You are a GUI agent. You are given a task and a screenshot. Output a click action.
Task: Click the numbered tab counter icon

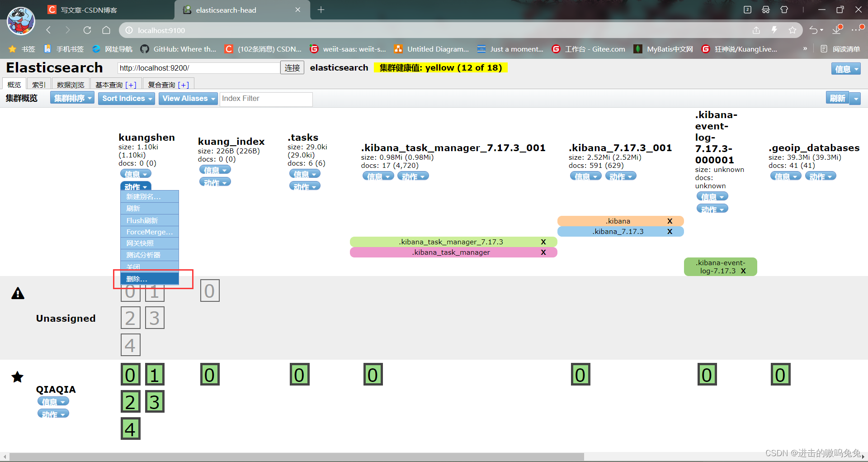coord(747,10)
